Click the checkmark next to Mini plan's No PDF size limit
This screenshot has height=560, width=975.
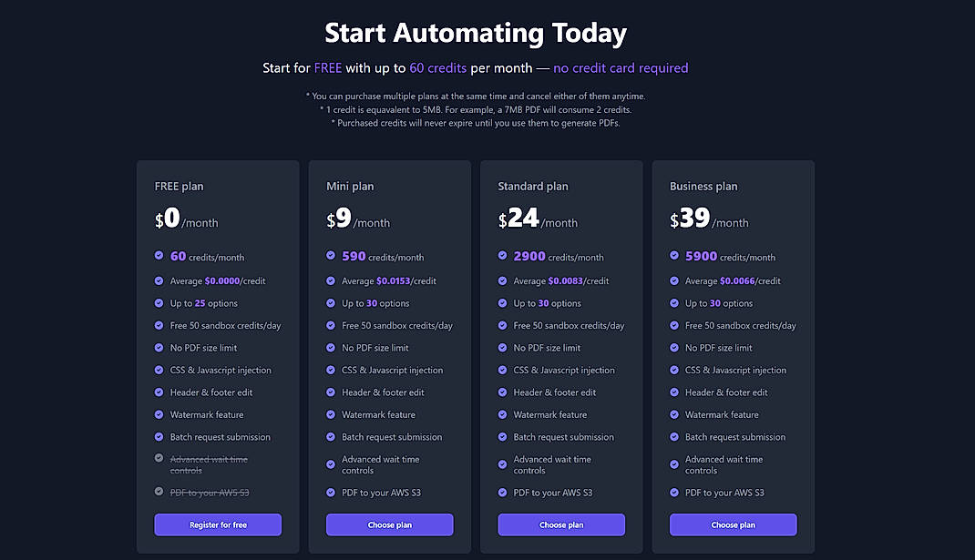331,347
